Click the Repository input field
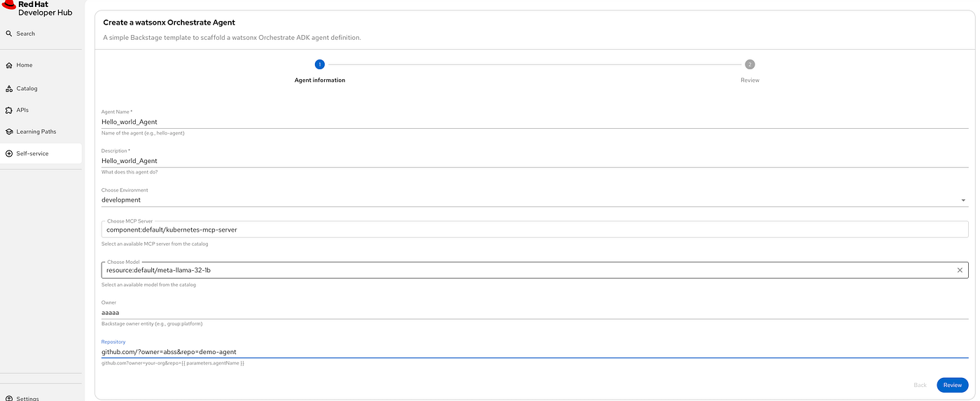 pos(535,352)
